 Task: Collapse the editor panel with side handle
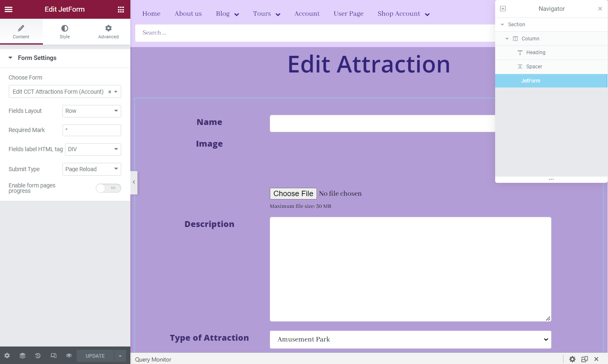[134, 182]
